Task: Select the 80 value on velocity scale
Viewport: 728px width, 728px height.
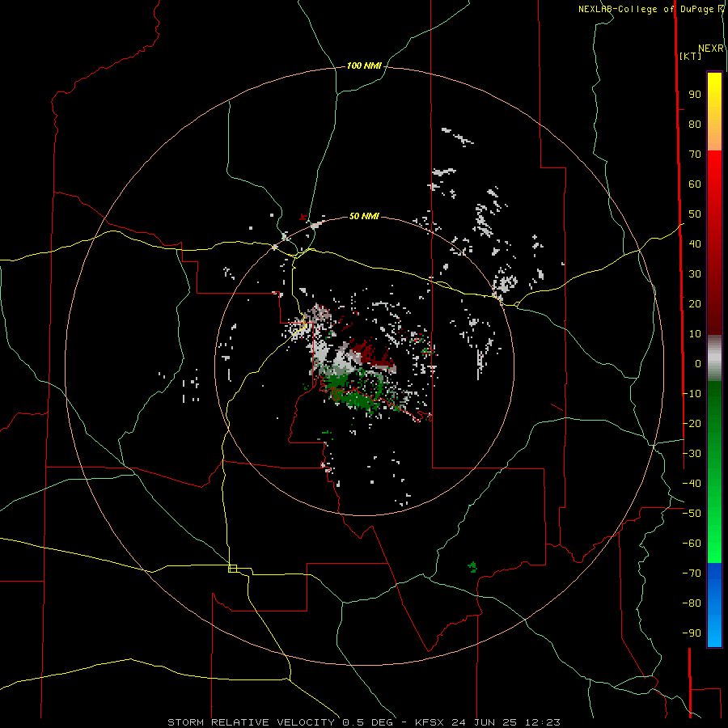Action: pyautogui.click(x=695, y=125)
